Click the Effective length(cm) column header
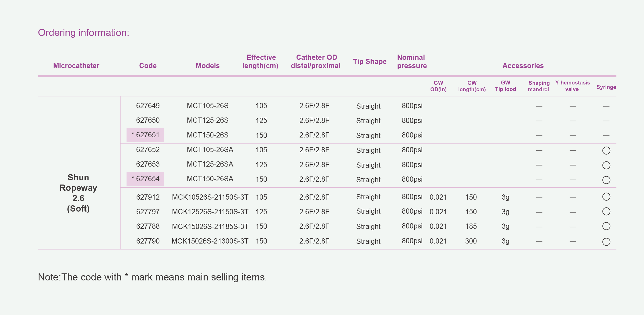Viewport: 644px width, 315px height. click(260, 62)
